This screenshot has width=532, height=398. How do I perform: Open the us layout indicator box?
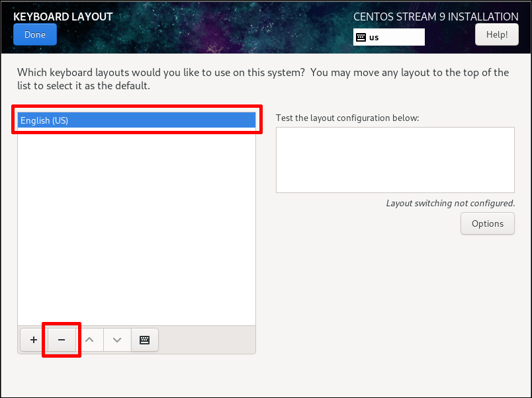389,37
